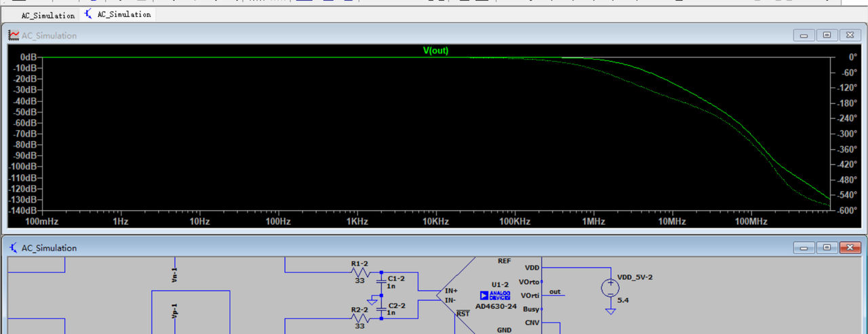The image size is (868, 334).
Task: Click the Busy pin label
Action: [531, 309]
